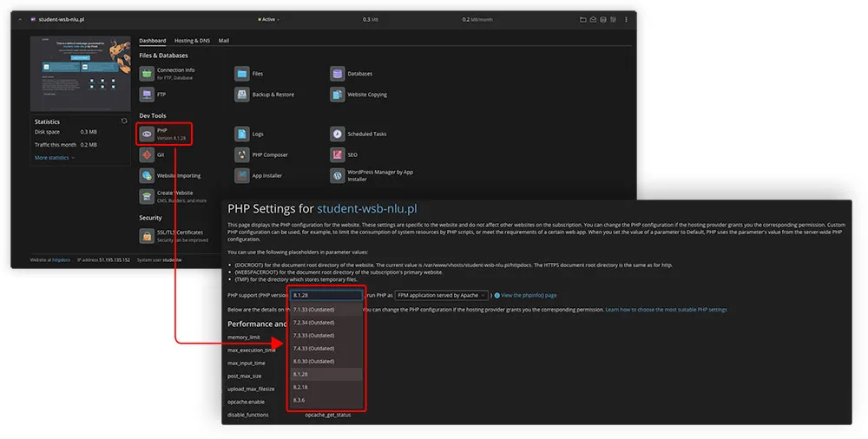
Task: Open PHP Composer icon
Action: pos(242,155)
